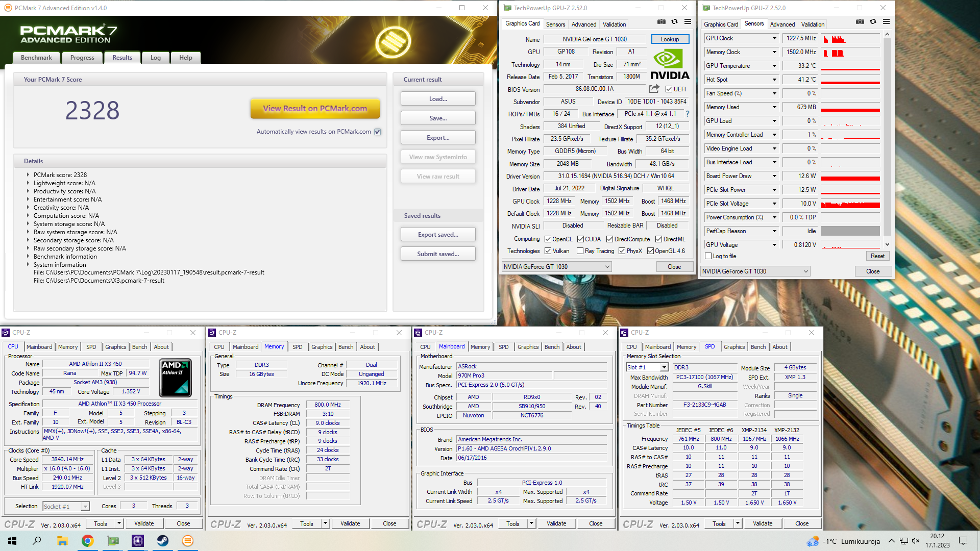
Task: Open File Explorer from taskbar
Action: pos(62,541)
